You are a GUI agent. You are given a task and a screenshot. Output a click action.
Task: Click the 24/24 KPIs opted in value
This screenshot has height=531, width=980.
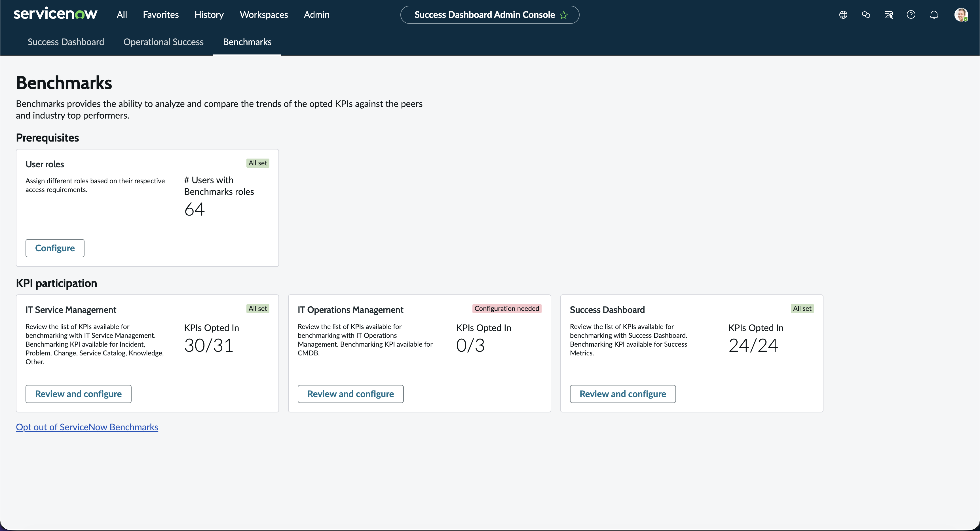pyautogui.click(x=753, y=345)
